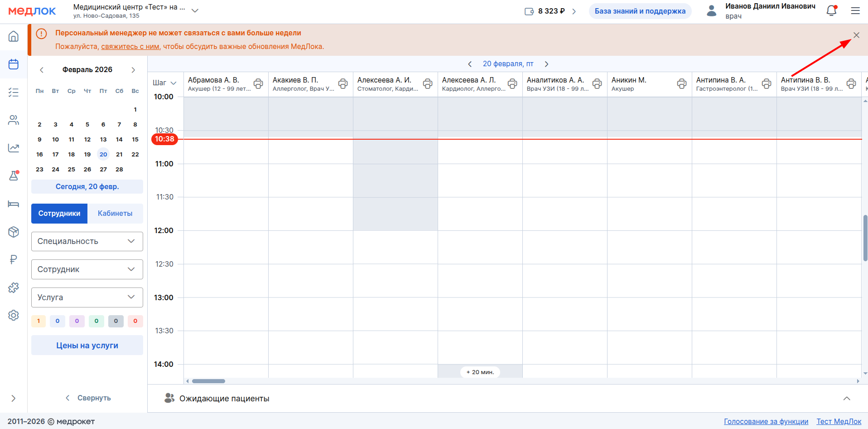Open the settings gear in sidebar
Screen dimensions: 868x429
tap(14, 315)
